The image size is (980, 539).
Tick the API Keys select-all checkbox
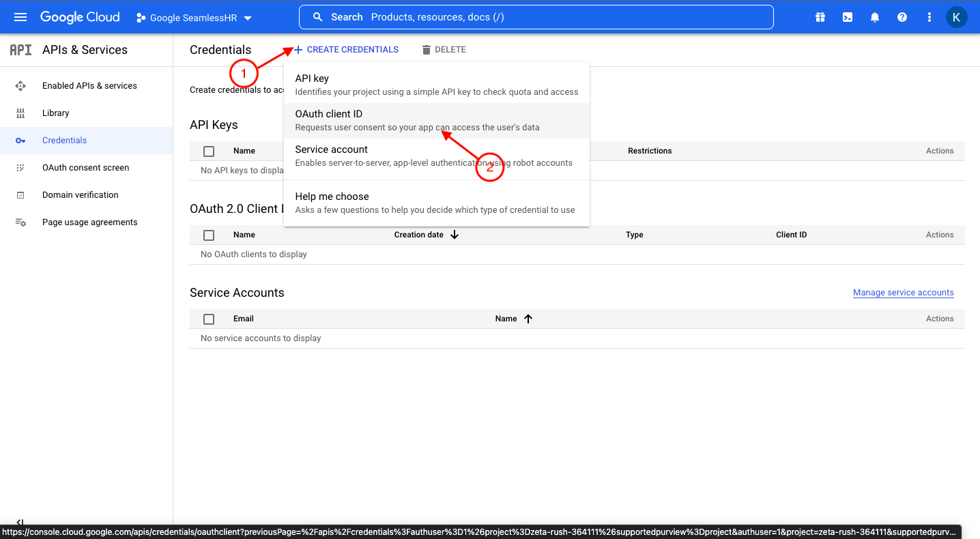[209, 151]
